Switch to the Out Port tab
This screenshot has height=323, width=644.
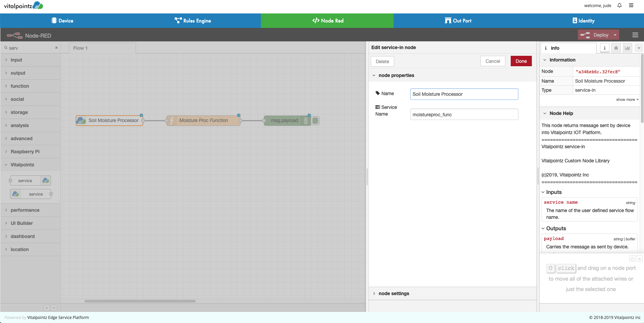pos(458,21)
